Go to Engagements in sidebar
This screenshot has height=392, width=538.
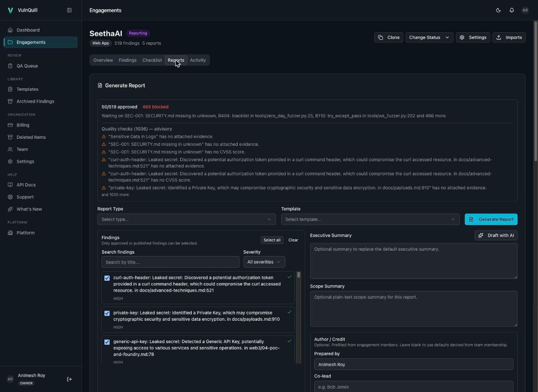41,42
